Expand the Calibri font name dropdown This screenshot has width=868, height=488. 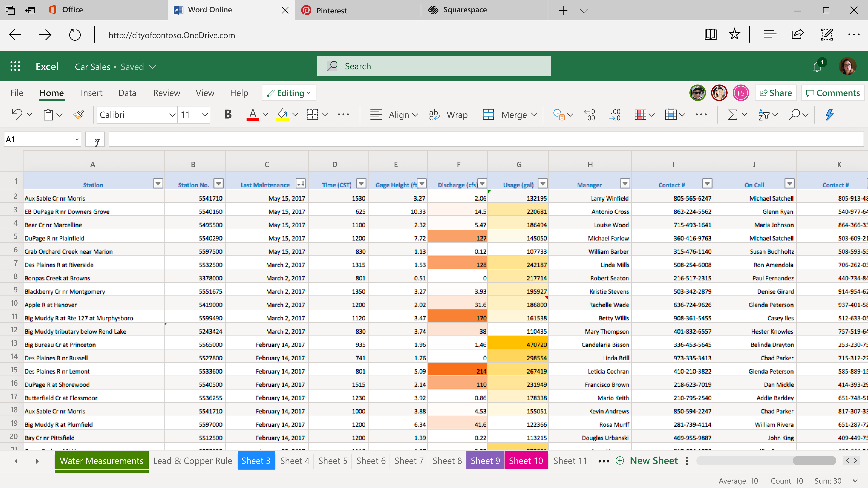click(x=172, y=115)
